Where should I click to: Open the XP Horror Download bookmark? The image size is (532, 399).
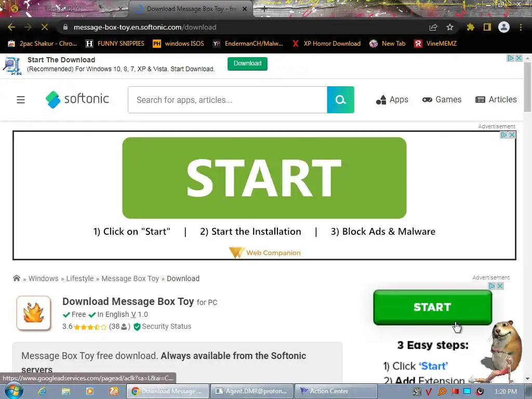326,44
